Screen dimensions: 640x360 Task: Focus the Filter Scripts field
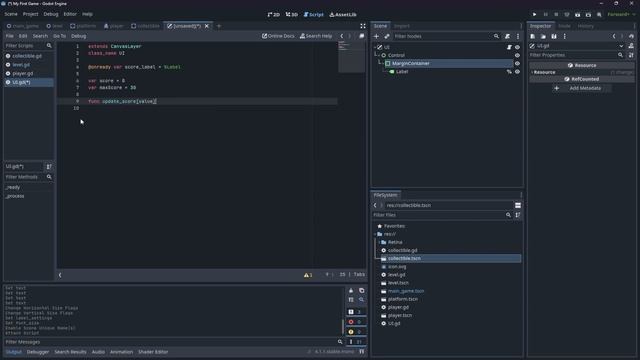click(25, 46)
